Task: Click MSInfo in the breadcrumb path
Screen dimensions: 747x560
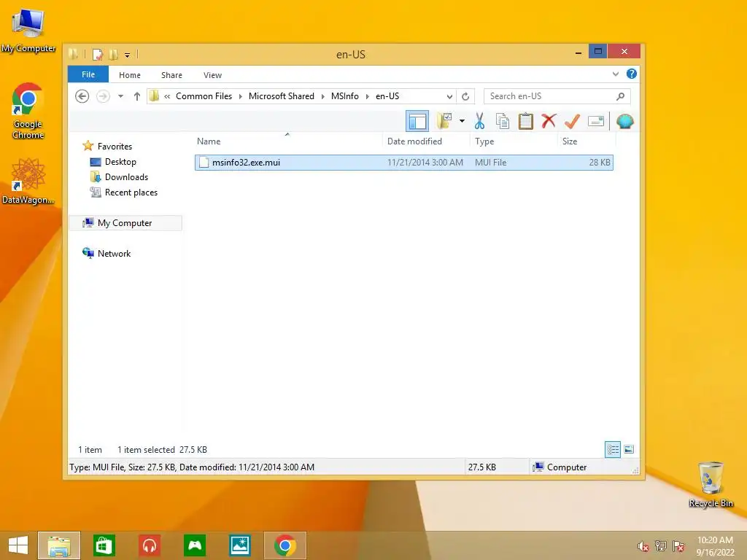Action: click(x=345, y=96)
